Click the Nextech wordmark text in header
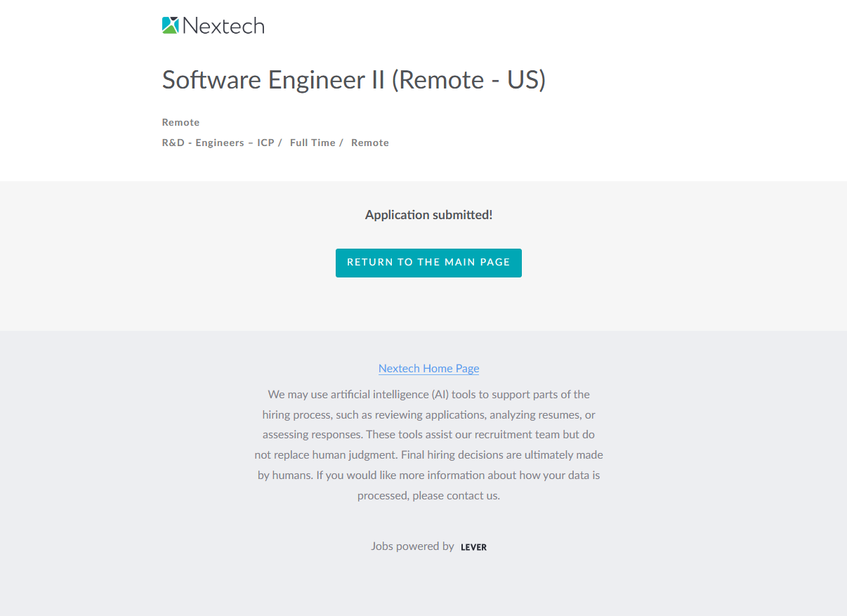Screen dimensions: 847x616 click(223, 26)
